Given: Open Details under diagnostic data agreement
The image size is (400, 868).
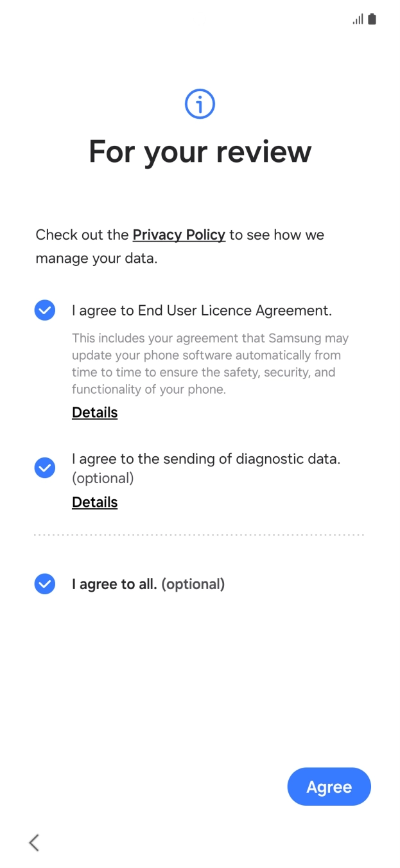Looking at the screenshot, I should point(94,502).
